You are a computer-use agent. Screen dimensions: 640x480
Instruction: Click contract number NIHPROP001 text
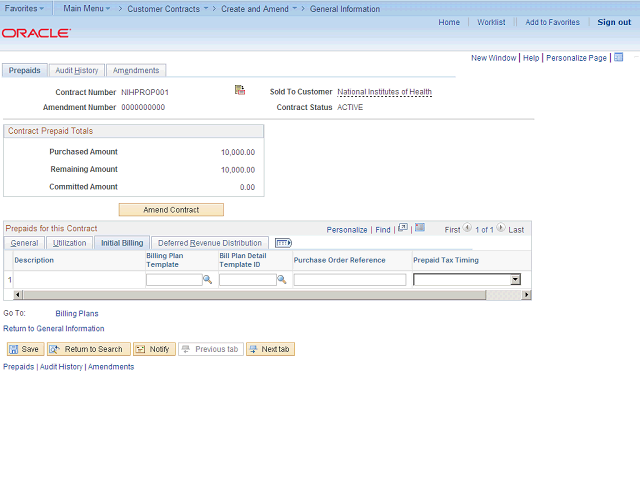coord(145,92)
